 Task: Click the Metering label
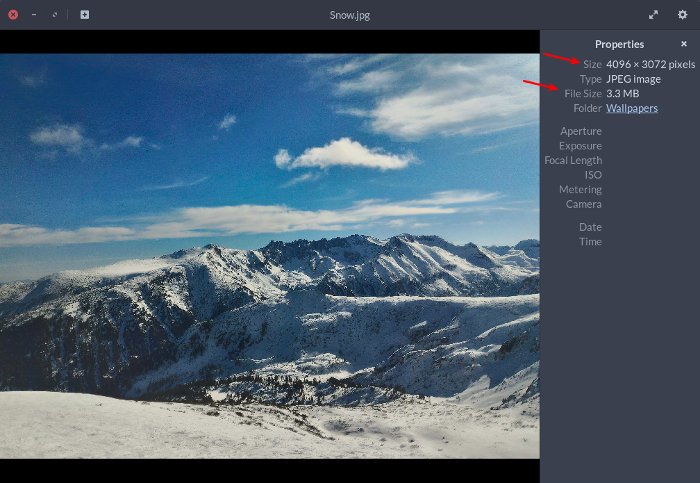point(580,189)
